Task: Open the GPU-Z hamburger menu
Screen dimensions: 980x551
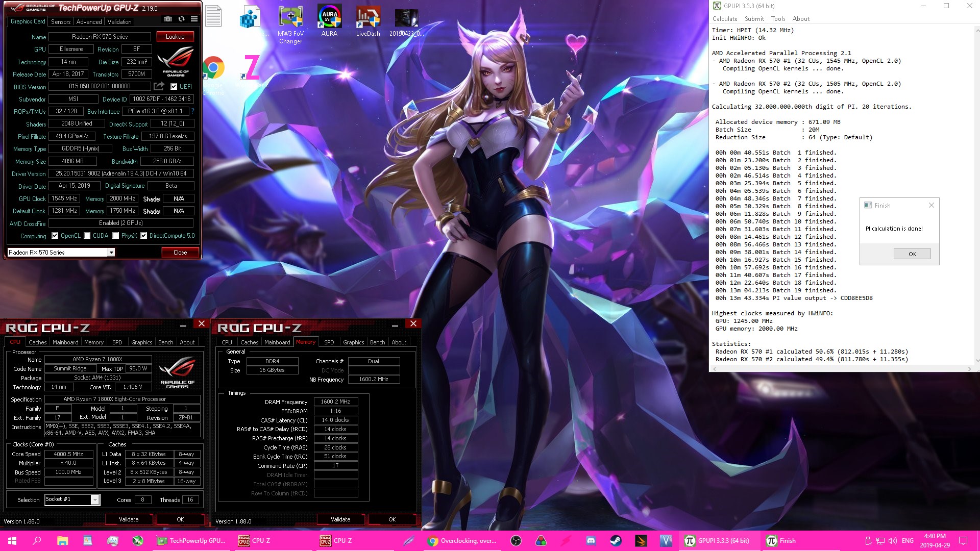Action: coord(194,19)
